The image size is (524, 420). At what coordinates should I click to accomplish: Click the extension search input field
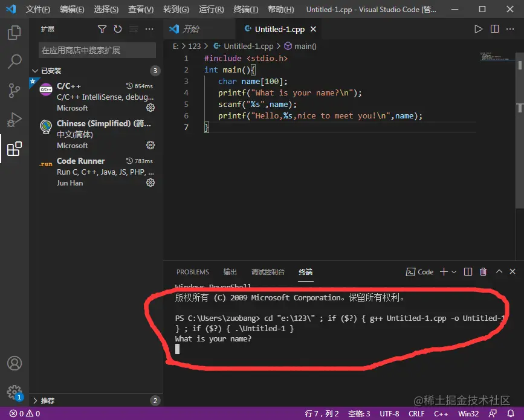point(97,50)
